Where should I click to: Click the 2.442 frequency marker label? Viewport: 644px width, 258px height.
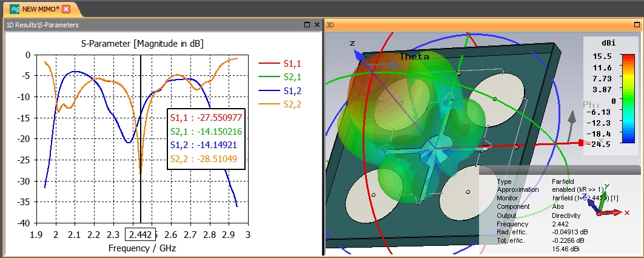pyautogui.click(x=141, y=235)
